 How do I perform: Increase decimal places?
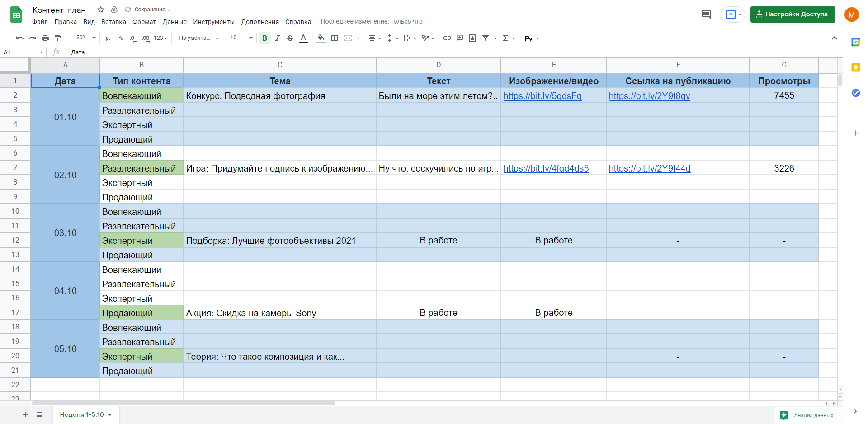click(x=146, y=38)
